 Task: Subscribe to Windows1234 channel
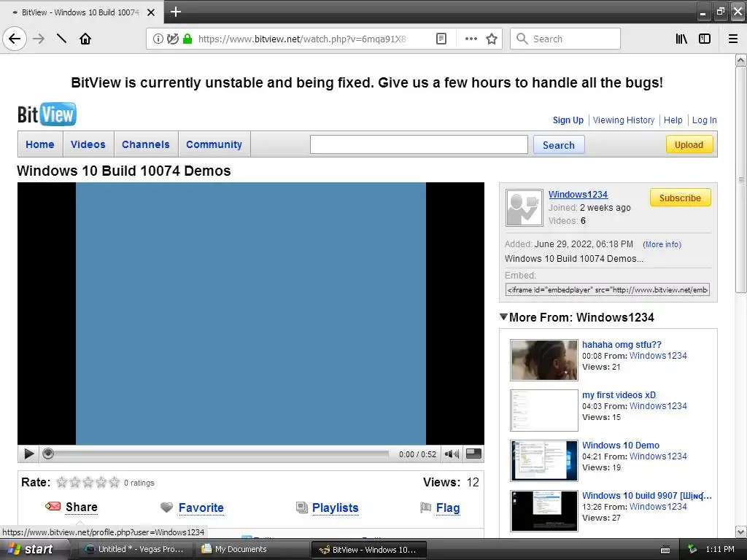click(x=681, y=198)
